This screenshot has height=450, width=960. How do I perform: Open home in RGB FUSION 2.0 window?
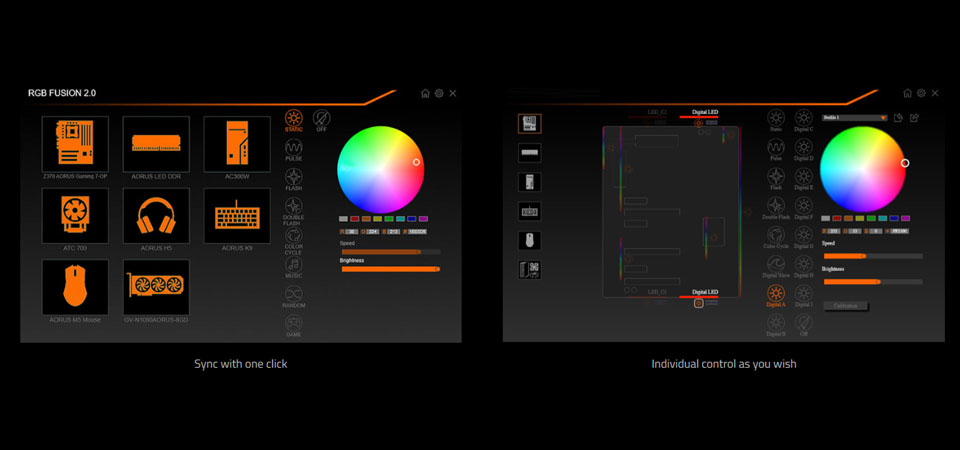pyautogui.click(x=426, y=93)
